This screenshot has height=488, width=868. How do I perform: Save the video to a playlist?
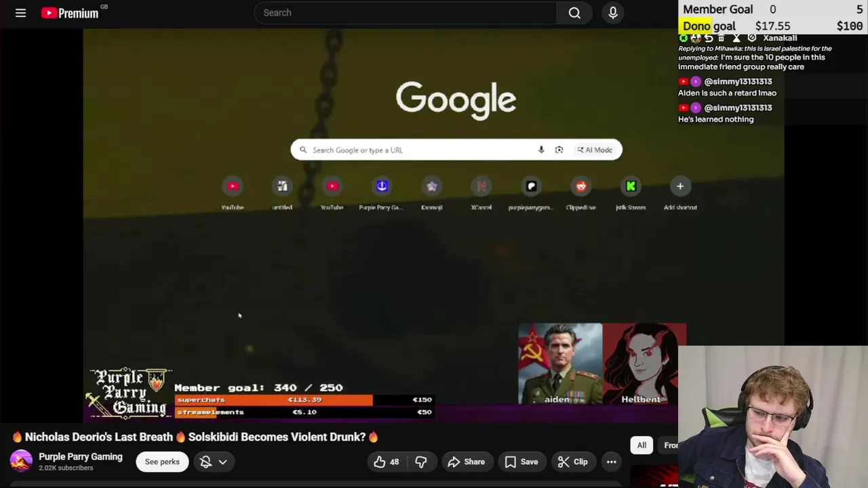point(521,462)
